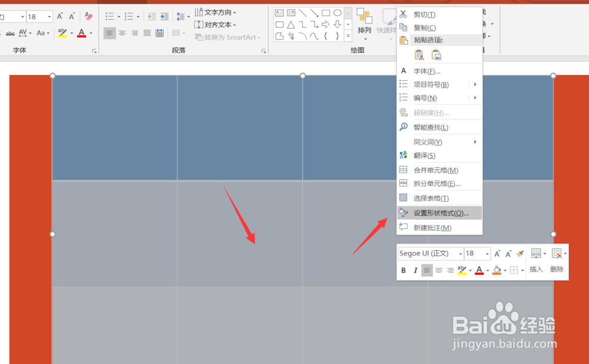Choose 剪切 Cut from context menu
589x364 pixels.
pos(439,15)
